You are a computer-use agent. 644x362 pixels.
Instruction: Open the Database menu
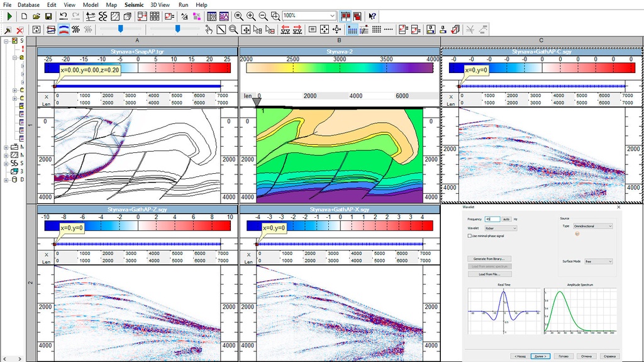(28, 4)
